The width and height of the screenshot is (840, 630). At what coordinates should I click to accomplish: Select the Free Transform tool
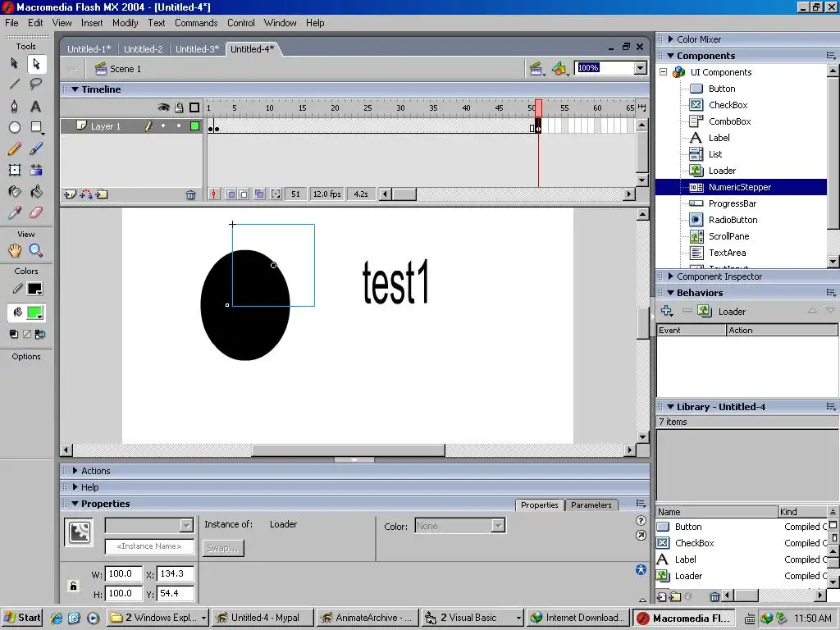[15, 170]
